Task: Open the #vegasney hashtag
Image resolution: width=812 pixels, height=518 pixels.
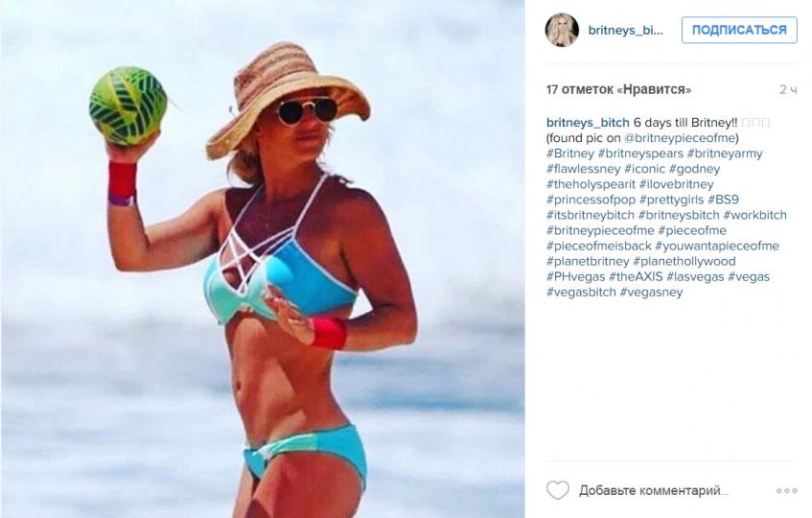Action: 651,293
